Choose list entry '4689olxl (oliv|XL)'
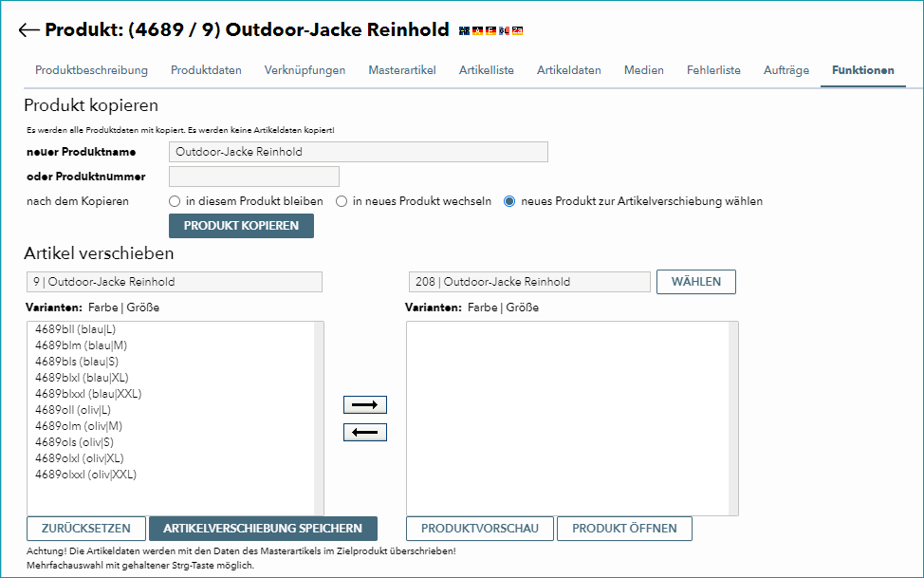Image resolution: width=924 pixels, height=578 pixels. pyautogui.click(x=79, y=458)
